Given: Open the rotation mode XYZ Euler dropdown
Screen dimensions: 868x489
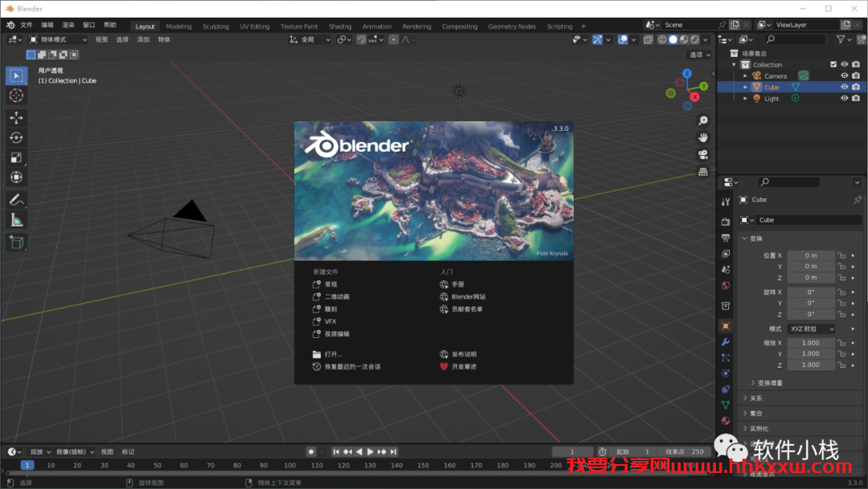Looking at the screenshot, I should point(811,328).
